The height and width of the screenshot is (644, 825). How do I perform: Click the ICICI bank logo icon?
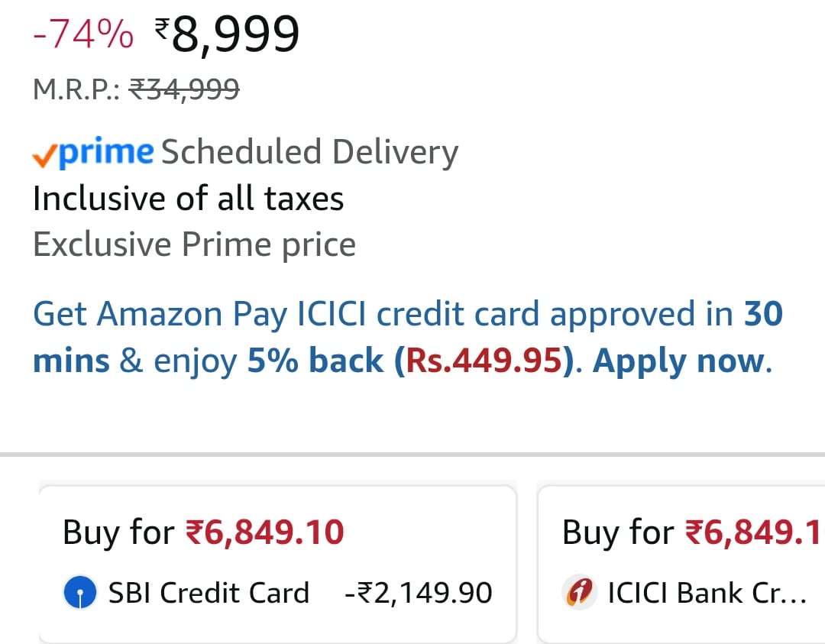click(579, 592)
